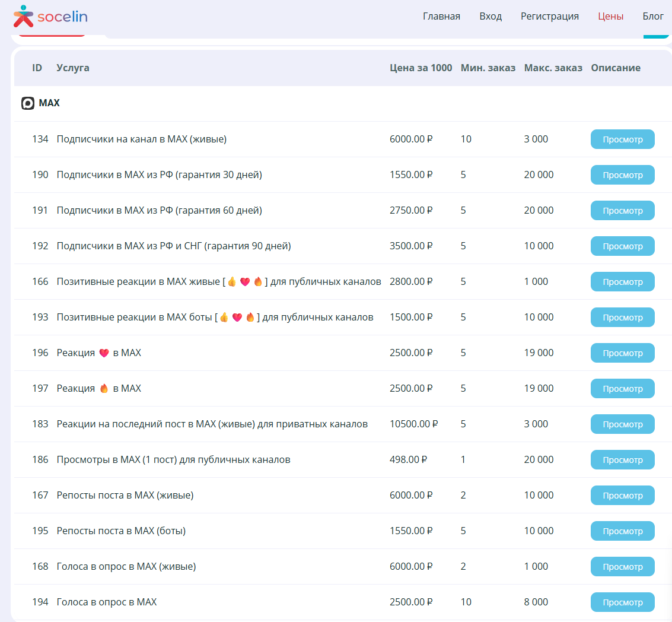Click price 10500.00 ₽ cell

pos(413,424)
